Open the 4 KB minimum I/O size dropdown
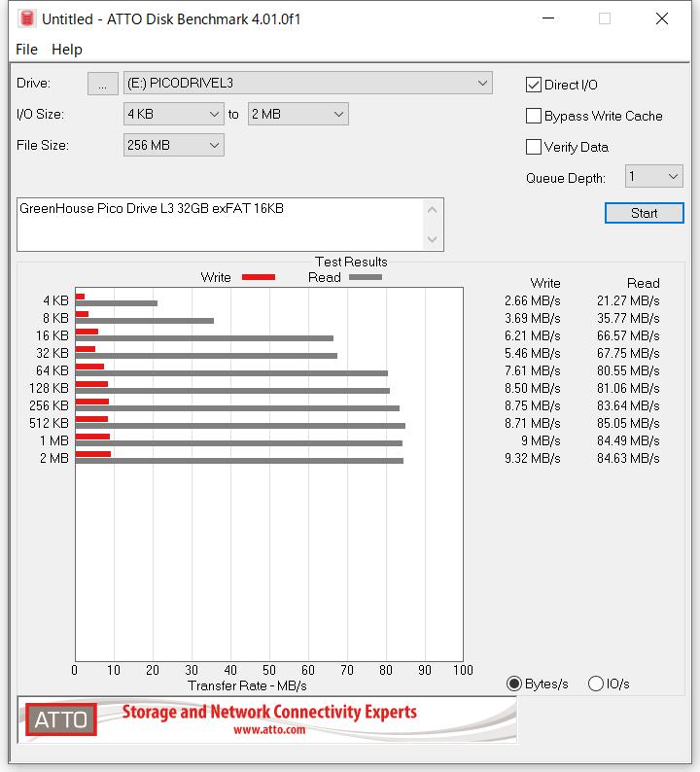Viewport: 700px width, 772px height. [x=174, y=114]
